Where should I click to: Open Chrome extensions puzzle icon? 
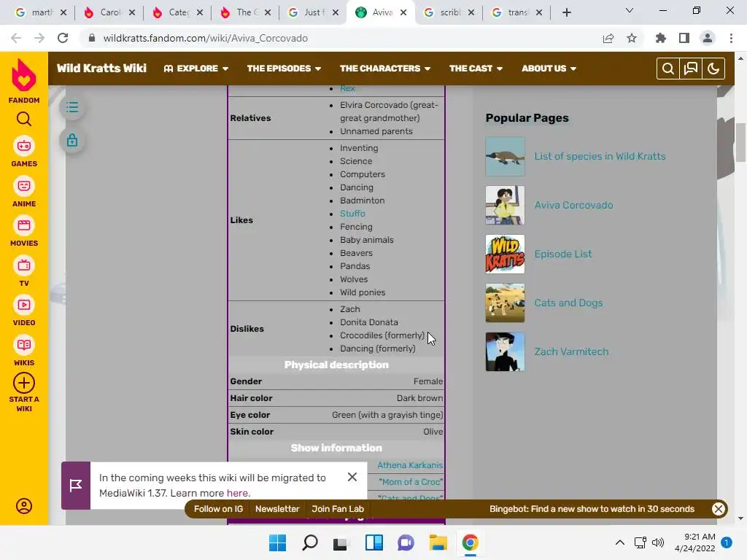point(661,38)
